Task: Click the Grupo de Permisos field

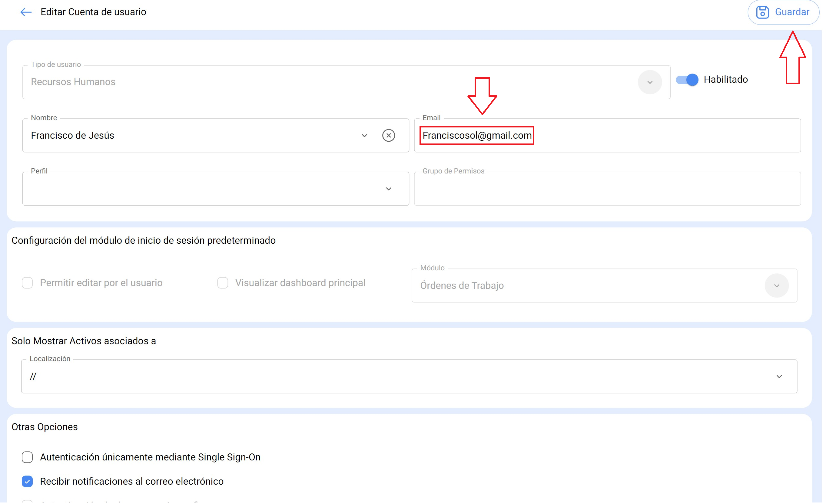Action: [607, 189]
